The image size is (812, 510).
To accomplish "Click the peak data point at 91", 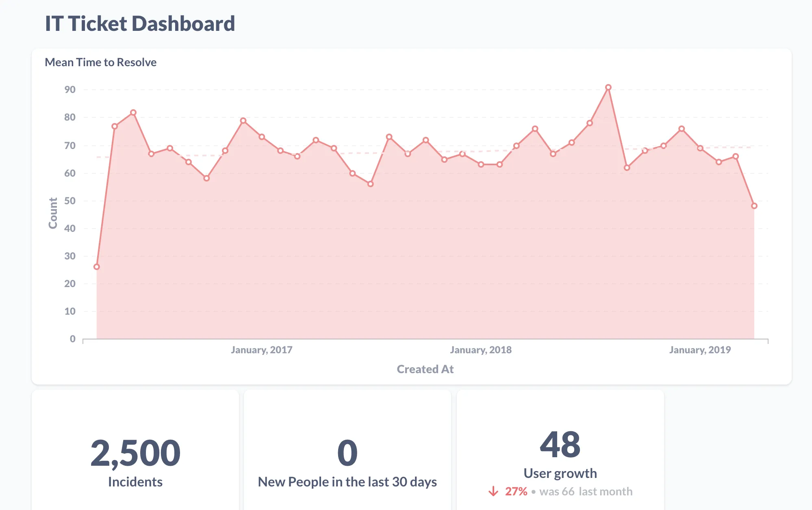I will (608, 87).
